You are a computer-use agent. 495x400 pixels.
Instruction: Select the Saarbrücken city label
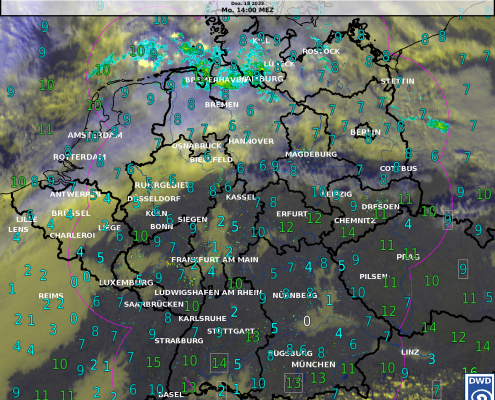click(154, 304)
